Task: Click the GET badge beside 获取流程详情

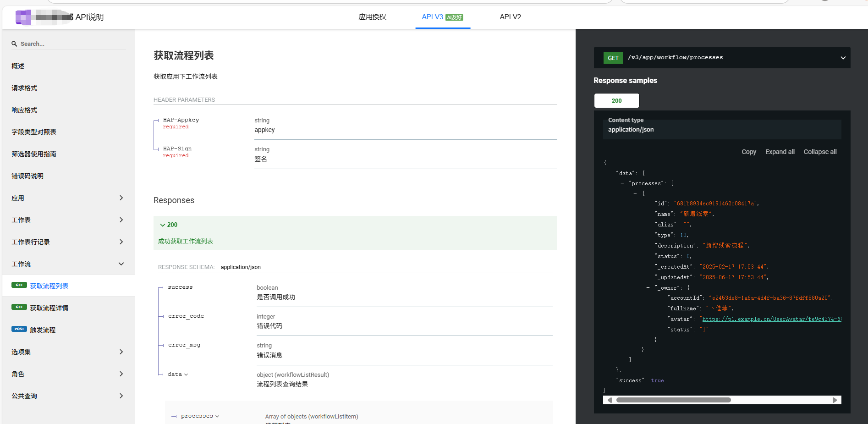Action: [19, 307]
